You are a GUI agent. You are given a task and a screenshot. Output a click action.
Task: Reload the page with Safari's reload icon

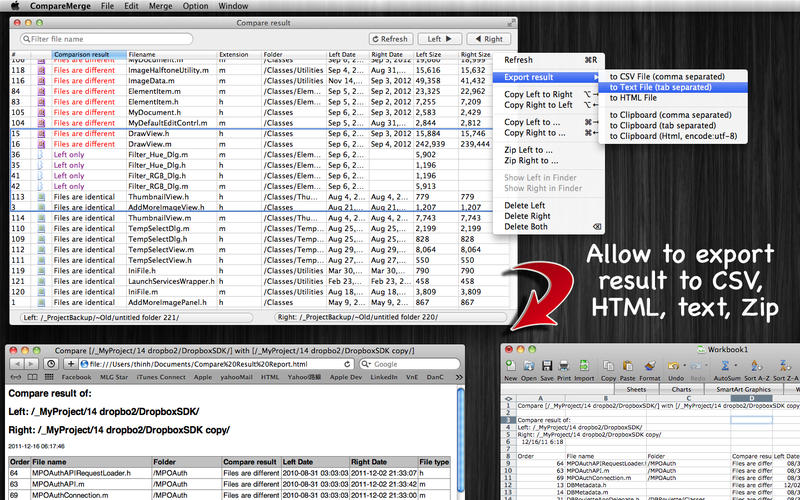[x=347, y=364]
